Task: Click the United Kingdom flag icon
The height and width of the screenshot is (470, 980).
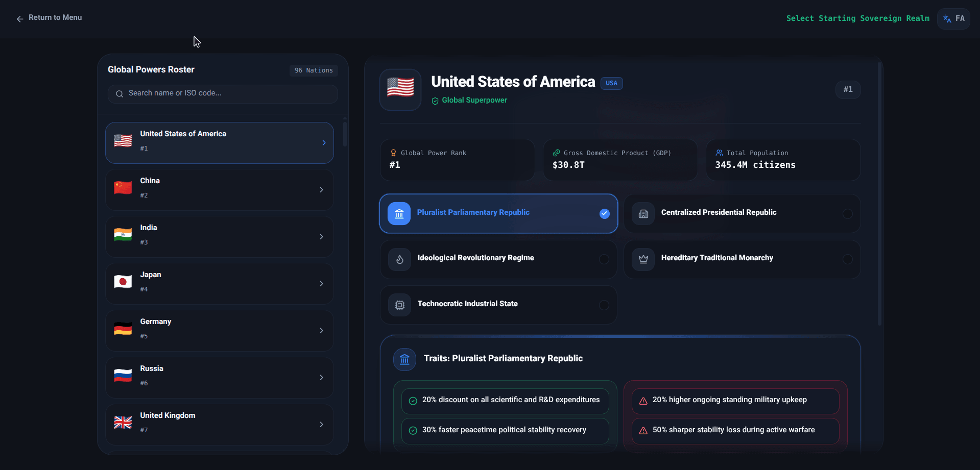Action: (x=123, y=423)
